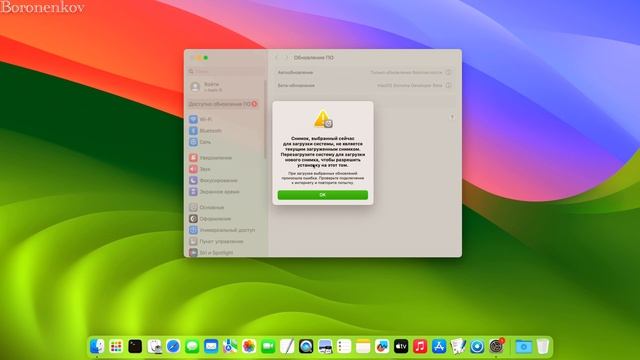Select Уведомления in the sidebar
Viewport: 640px width, 360px height.
pyautogui.click(x=211, y=158)
